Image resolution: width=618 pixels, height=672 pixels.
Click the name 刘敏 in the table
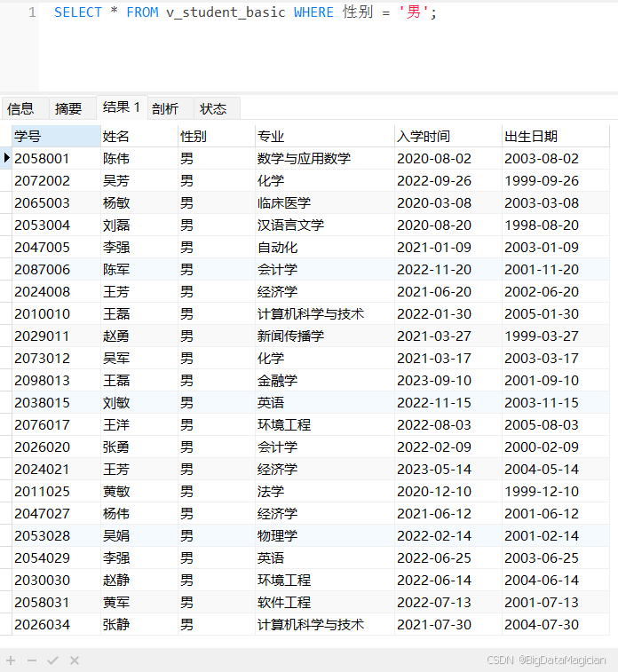pos(139,403)
